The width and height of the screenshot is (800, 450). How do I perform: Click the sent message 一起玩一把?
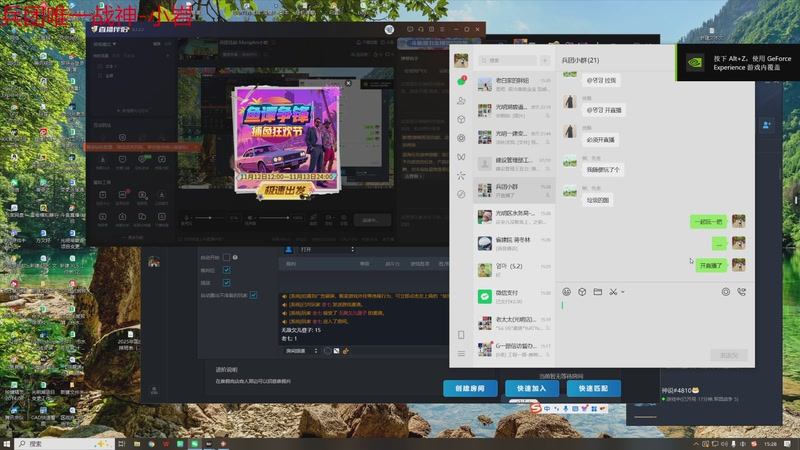click(708, 221)
